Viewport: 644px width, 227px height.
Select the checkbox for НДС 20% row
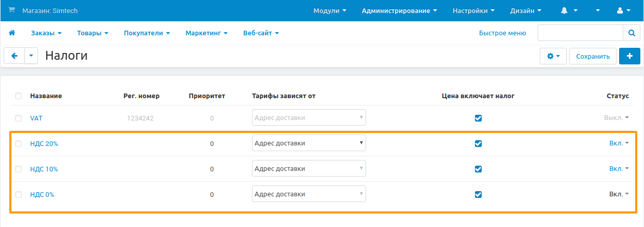point(19,144)
